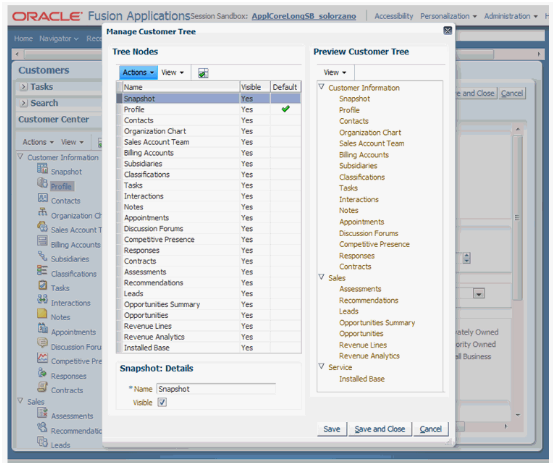Open the View menu in Tree Nodes toolbar
The height and width of the screenshot is (465, 555).
coord(172,73)
